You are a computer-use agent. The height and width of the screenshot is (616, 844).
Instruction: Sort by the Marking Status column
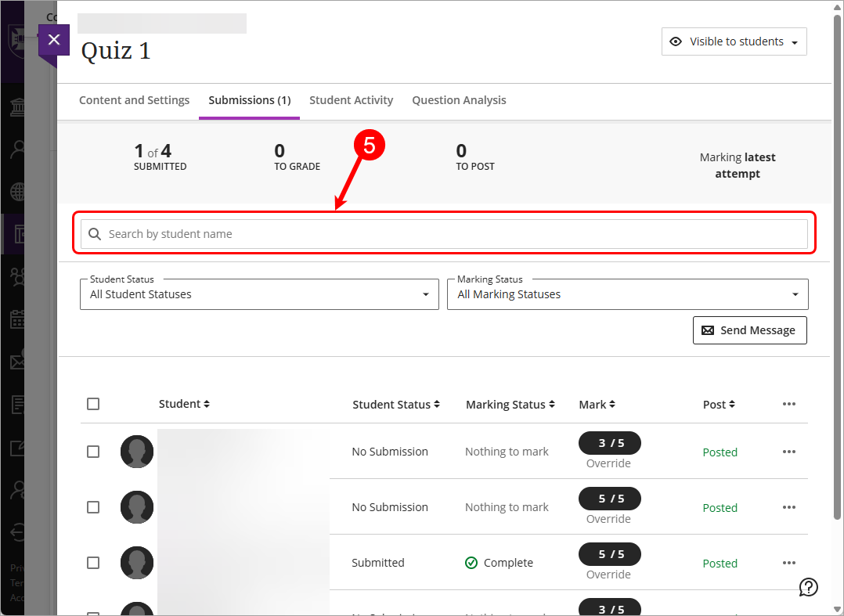510,405
